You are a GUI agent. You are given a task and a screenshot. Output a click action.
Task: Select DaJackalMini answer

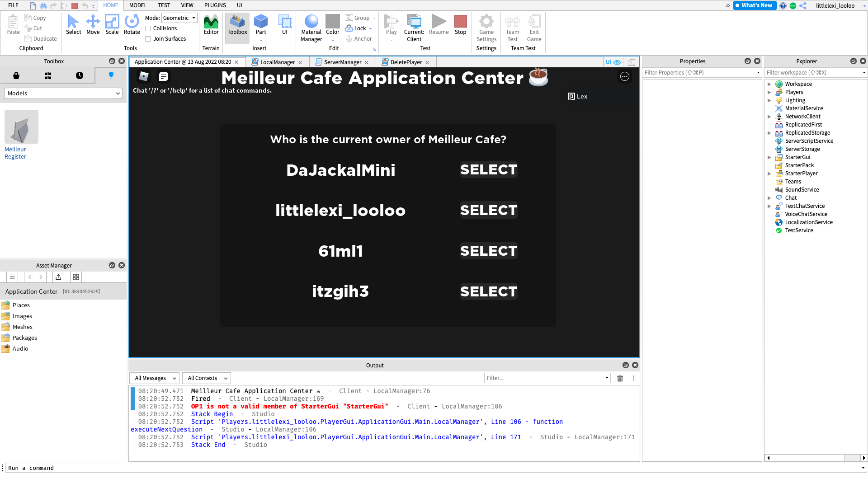tap(489, 170)
